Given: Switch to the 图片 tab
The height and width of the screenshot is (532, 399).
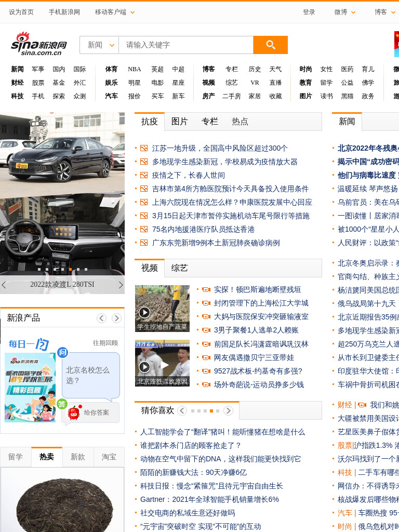Looking at the screenshot, I should (179, 122).
